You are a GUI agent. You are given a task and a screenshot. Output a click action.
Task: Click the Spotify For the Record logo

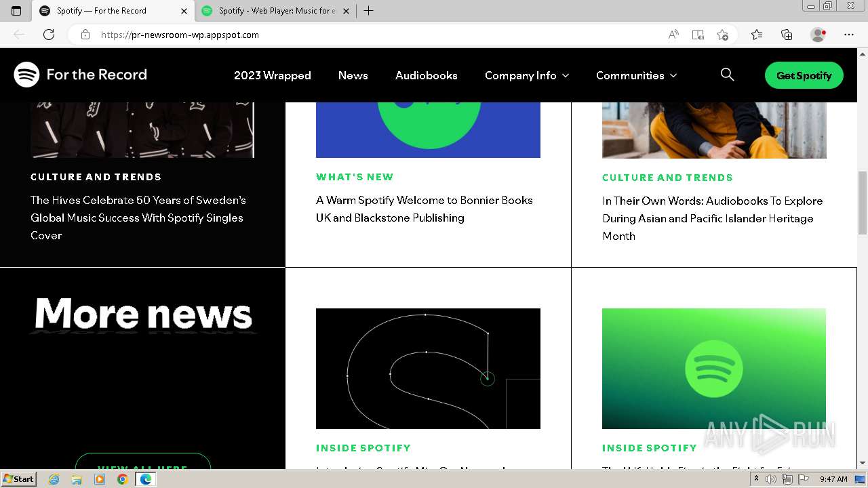tap(80, 75)
